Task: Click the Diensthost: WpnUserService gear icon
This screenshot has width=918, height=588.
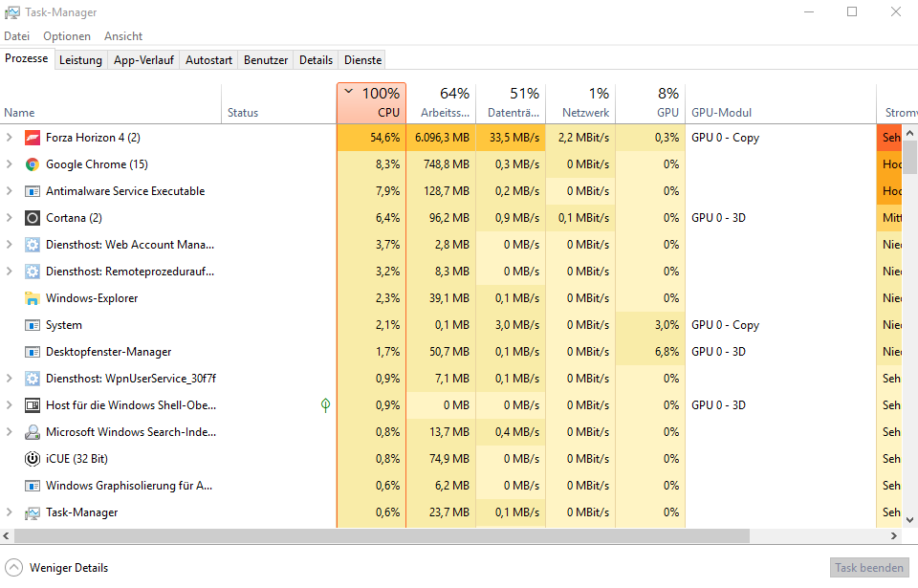Action: coord(33,379)
